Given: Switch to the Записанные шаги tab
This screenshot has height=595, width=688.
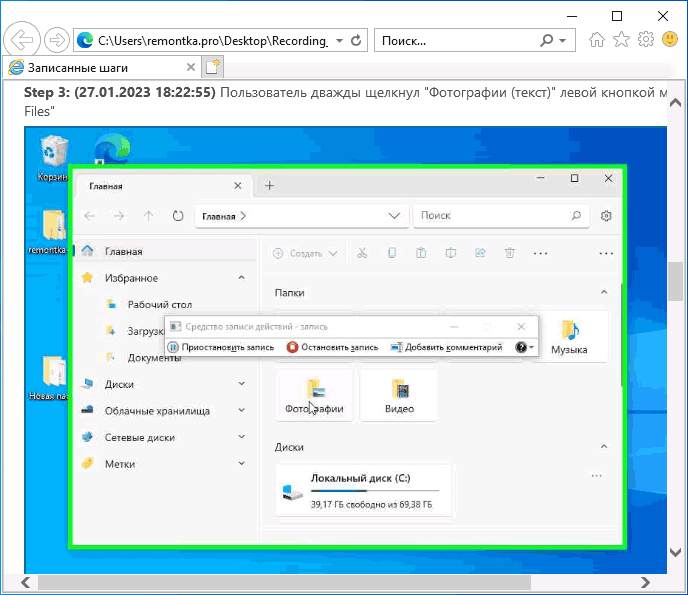Looking at the screenshot, I should click(x=102, y=68).
